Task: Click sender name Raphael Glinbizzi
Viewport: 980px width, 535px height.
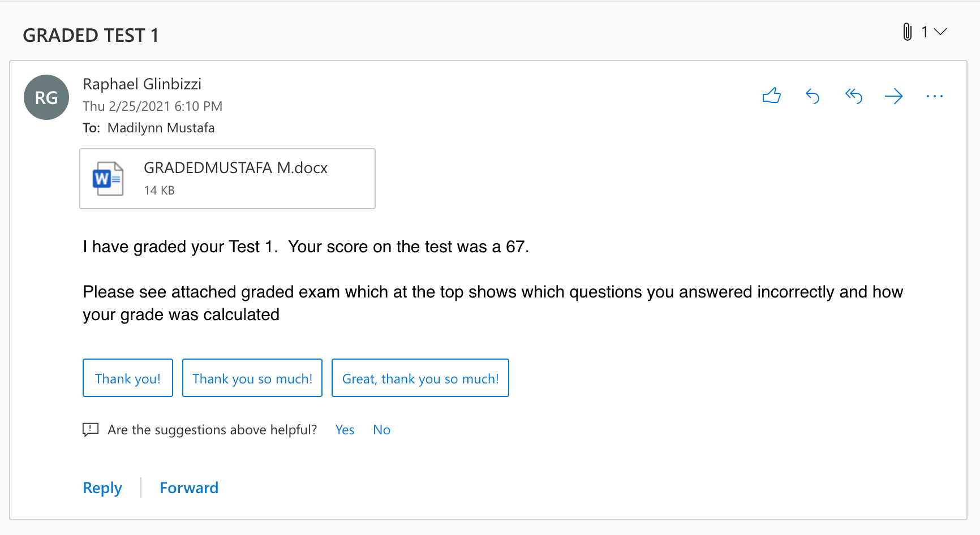Action: [142, 84]
